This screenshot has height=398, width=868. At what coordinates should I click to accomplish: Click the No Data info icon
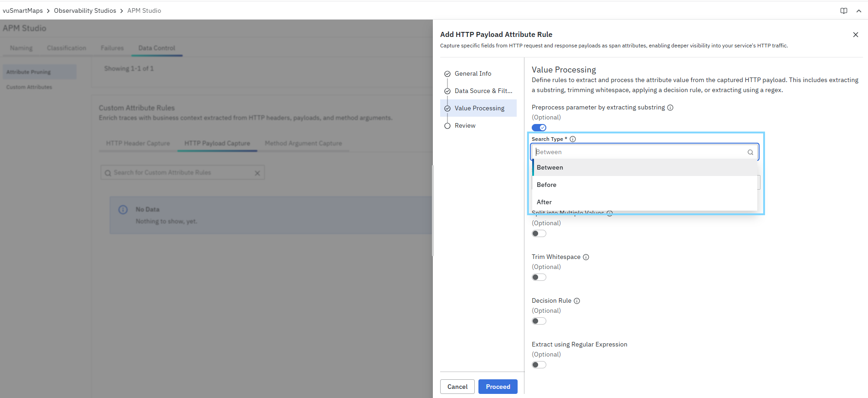(x=123, y=210)
